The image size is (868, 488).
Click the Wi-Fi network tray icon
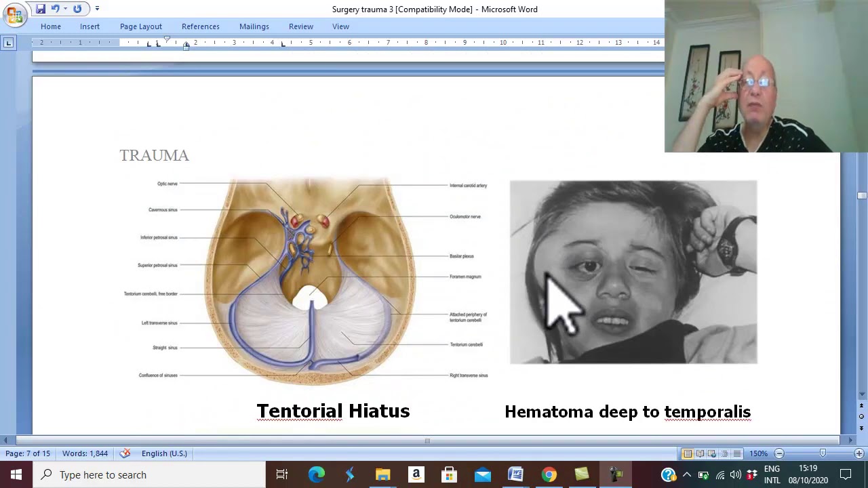coord(719,475)
